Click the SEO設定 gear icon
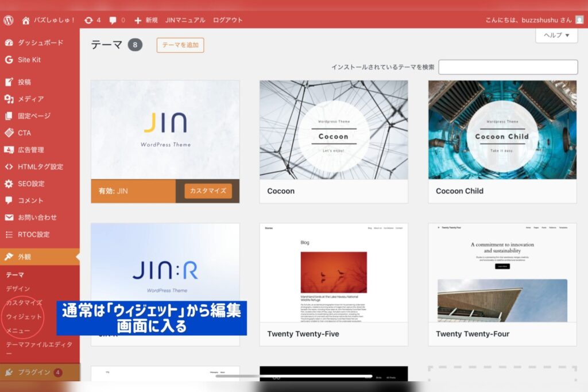The width and height of the screenshot is (588, 392). tap(9, 184)
